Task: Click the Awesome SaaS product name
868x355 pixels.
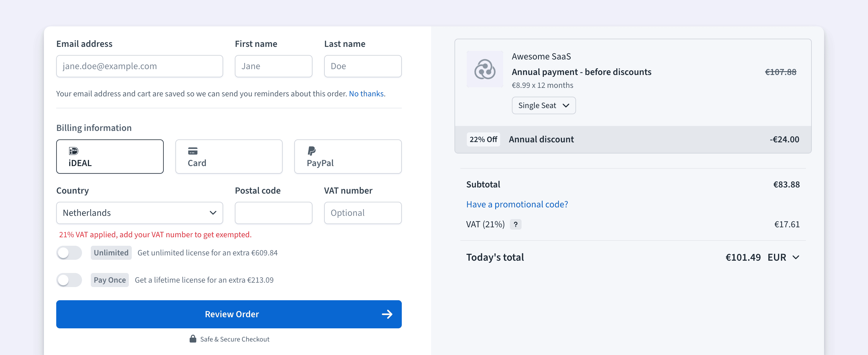Action: (541, 56)
